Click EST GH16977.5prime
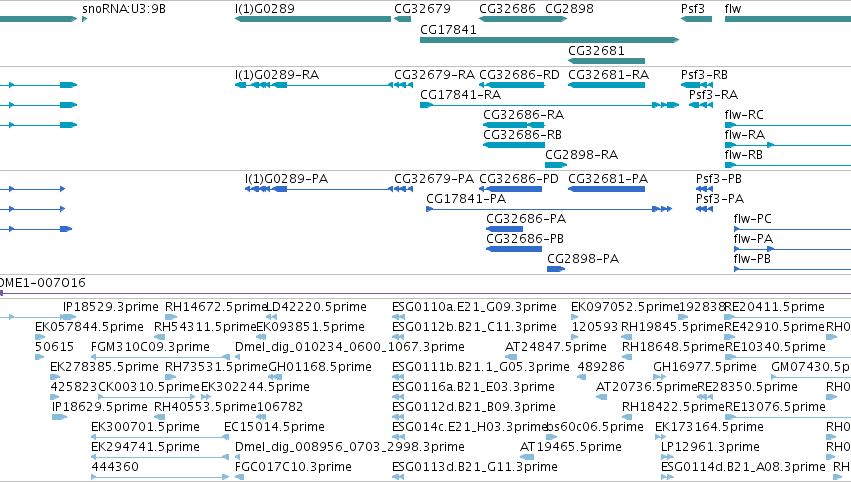 pos(659,377)
